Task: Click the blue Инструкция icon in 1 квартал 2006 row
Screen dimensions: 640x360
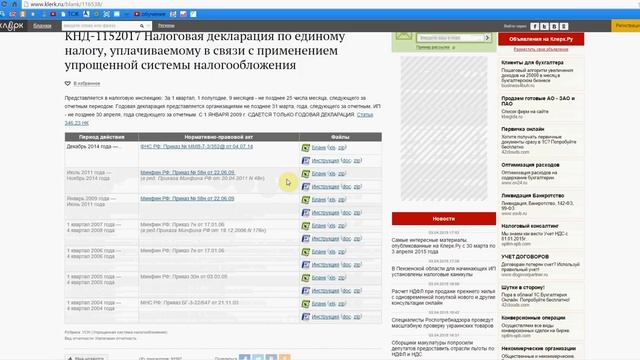Action: click(306, 265)
